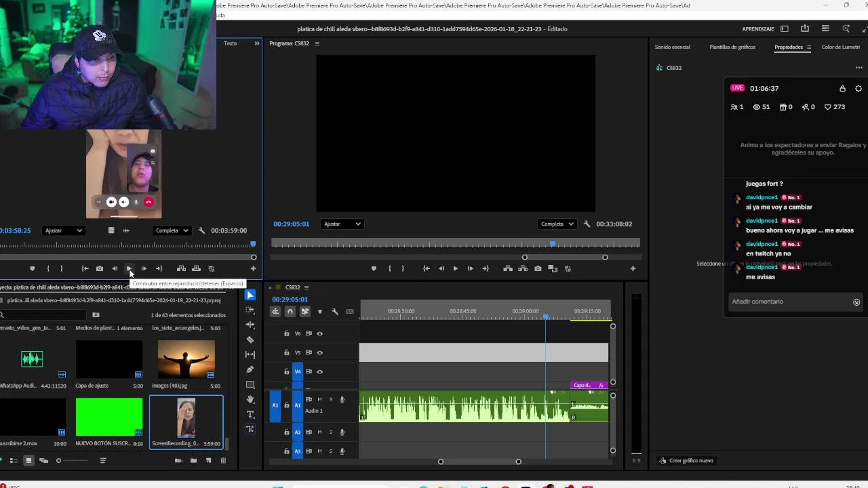This screenshot has height=488, width=868.
Task: Switch to Sonido esencial tab
Action: click(672, 47)
